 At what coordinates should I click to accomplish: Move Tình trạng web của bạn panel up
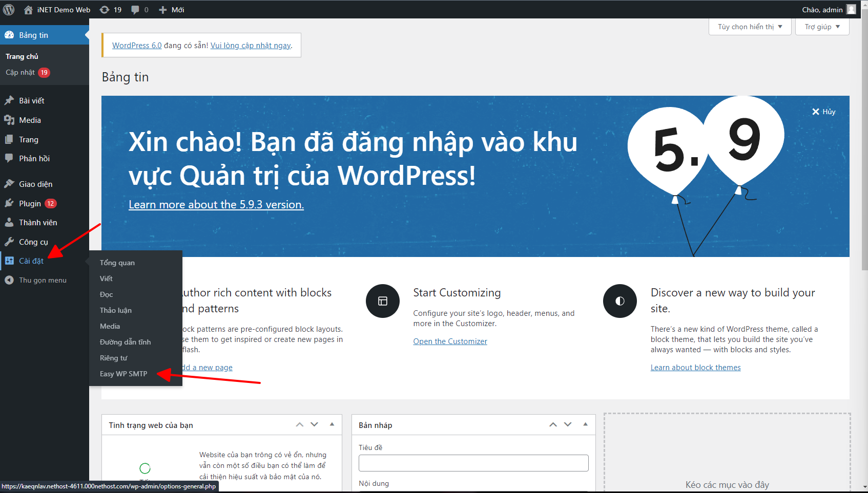click(300, 424)
